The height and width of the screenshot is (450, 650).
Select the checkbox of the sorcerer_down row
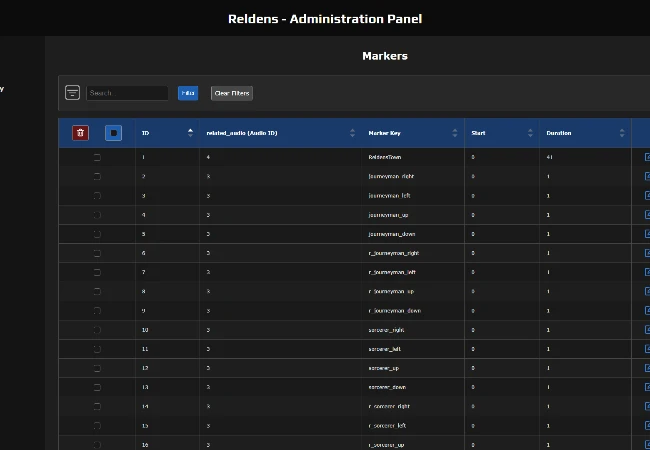coord(97,387)
